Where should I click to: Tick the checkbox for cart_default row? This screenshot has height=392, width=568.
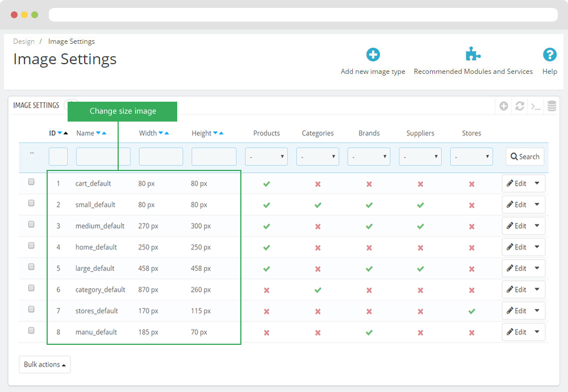tap(31, 182)
